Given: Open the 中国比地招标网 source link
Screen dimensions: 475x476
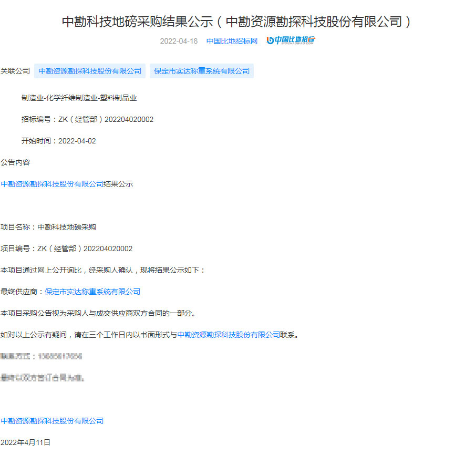Looking at the screenshot, I should coord(232,41).
